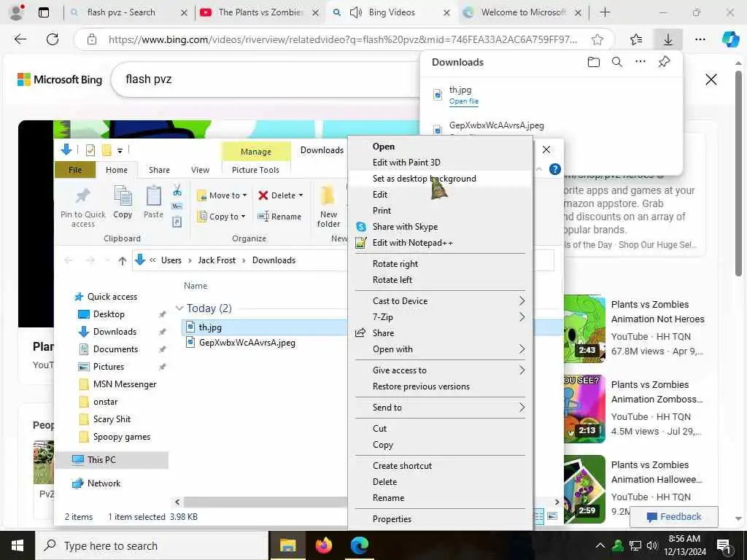Select GepXwbxWcAAvrsA.jpeg in file list
Viewport: 747px width, 560px height.
click(247, 343)
